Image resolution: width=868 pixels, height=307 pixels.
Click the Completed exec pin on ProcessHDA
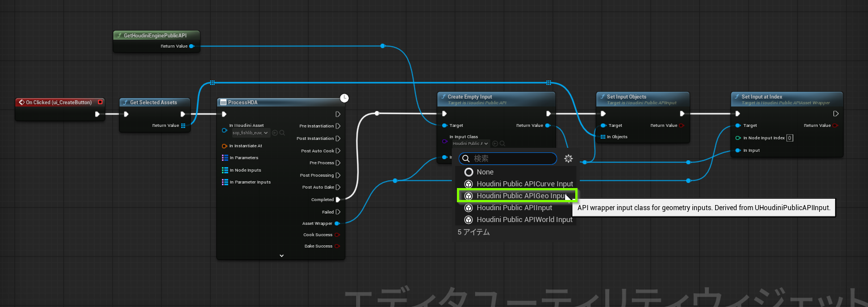338,199
